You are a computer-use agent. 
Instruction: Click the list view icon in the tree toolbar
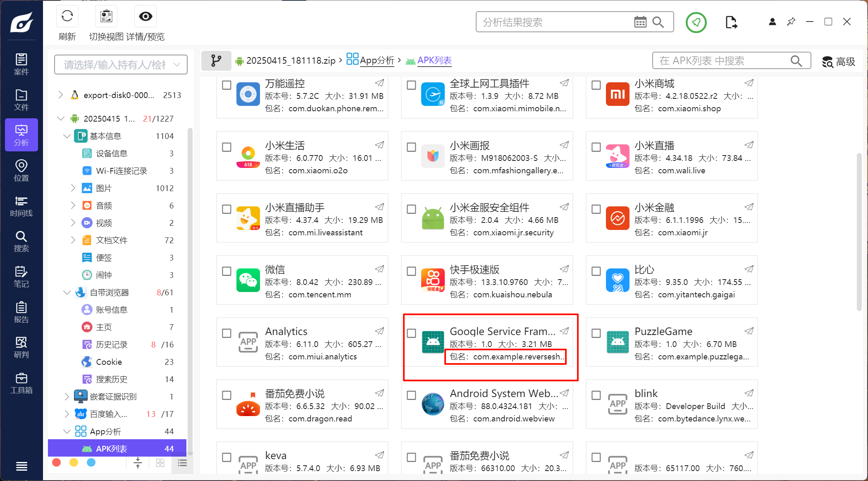(x=182, y=463)
